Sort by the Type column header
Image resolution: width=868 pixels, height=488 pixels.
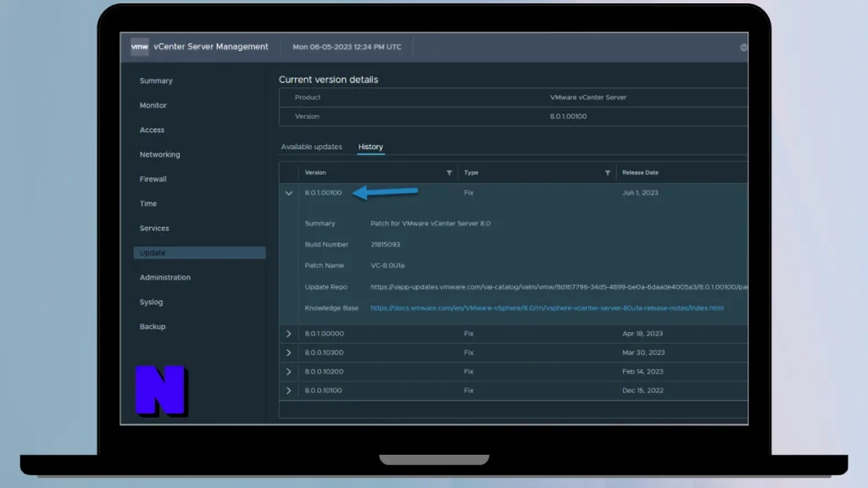tap(471, 173)
